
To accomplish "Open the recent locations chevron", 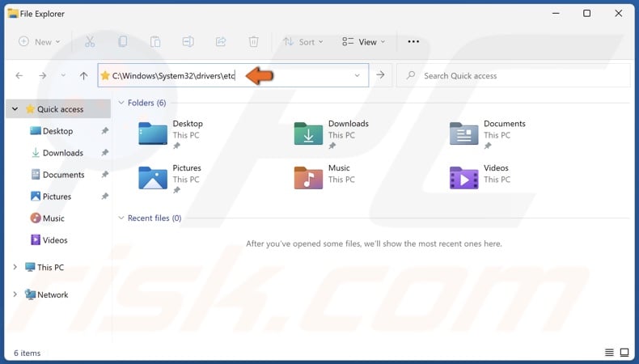I will pyautogui.click(x=63, y=75).
